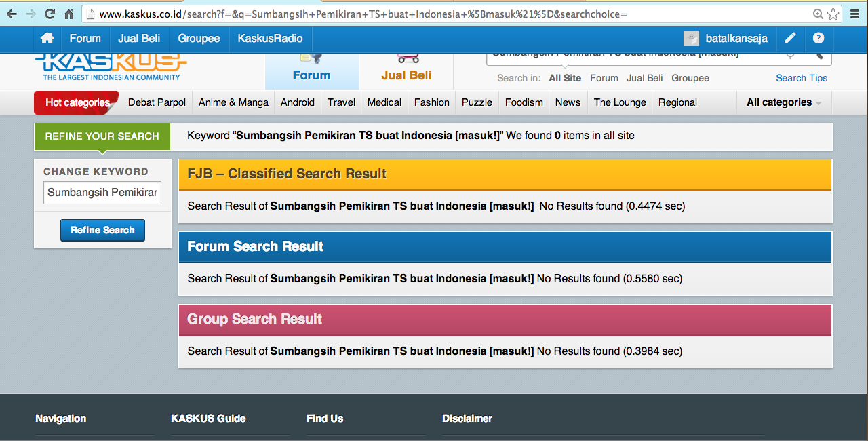Screen dimensions: 868x441
Task: Click the FJB – Classified Search Result header
Action: (505, 174)
